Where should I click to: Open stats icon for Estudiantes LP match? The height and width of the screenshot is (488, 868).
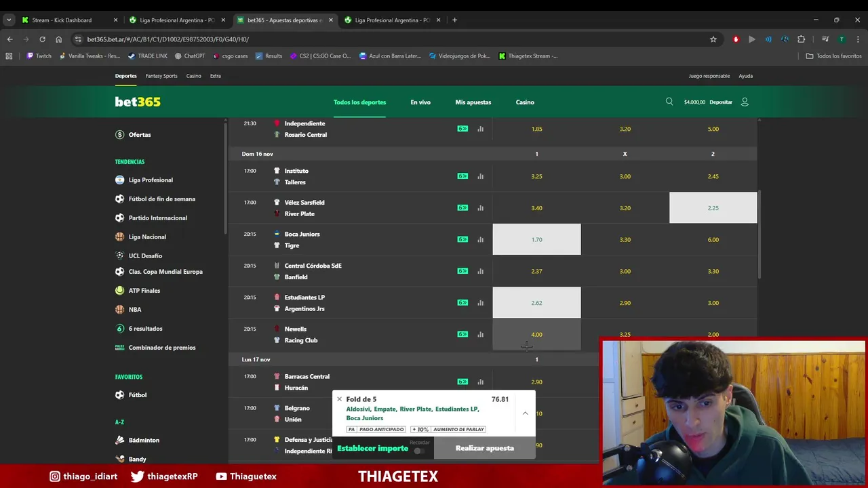480,303
